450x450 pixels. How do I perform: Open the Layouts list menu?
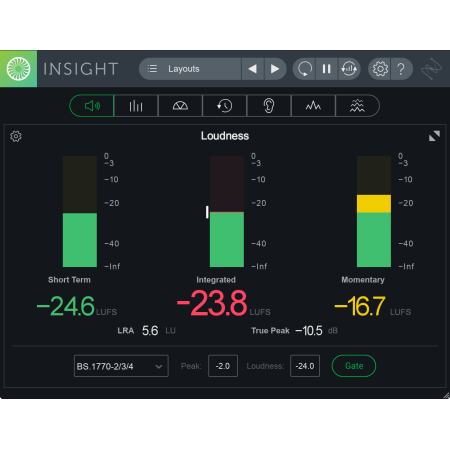pyautogui.click(x=190, y=69)
